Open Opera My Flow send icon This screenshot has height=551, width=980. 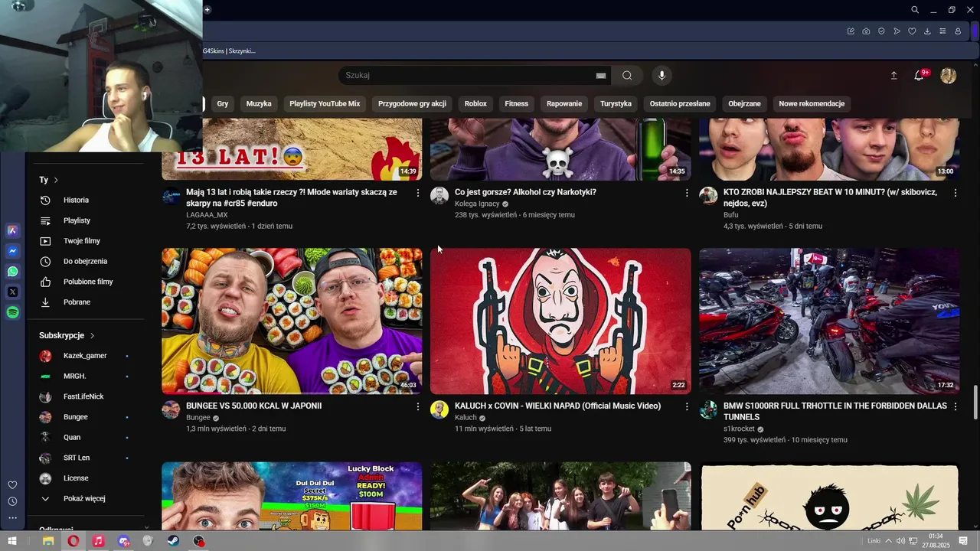point(897,31)
